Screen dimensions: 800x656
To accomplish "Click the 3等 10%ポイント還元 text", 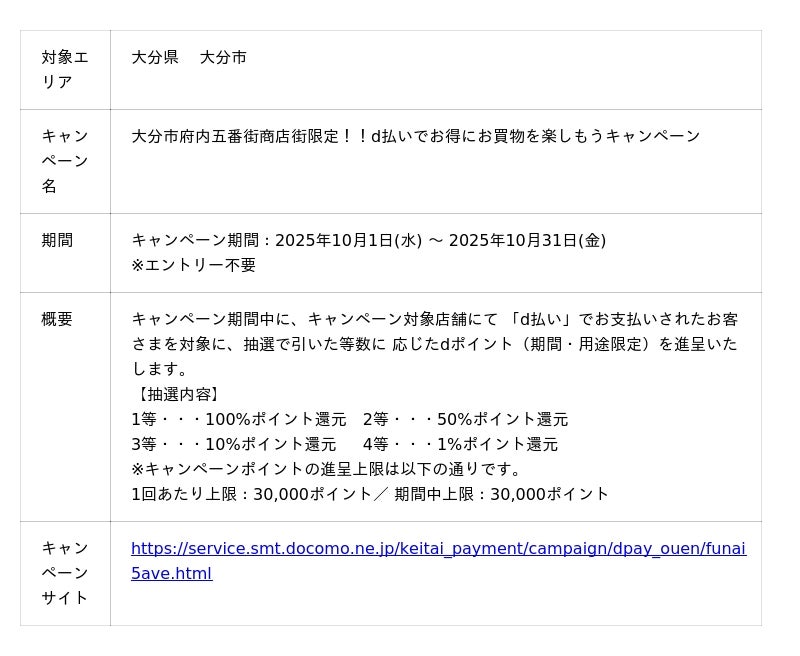I will [x=233, y=444].
